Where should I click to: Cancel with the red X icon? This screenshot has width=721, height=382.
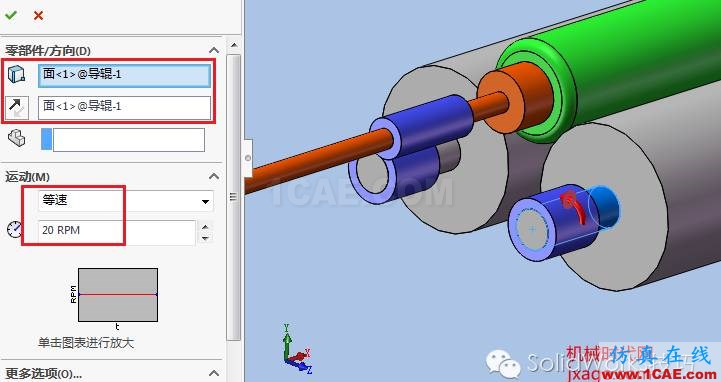coord(39,16)
